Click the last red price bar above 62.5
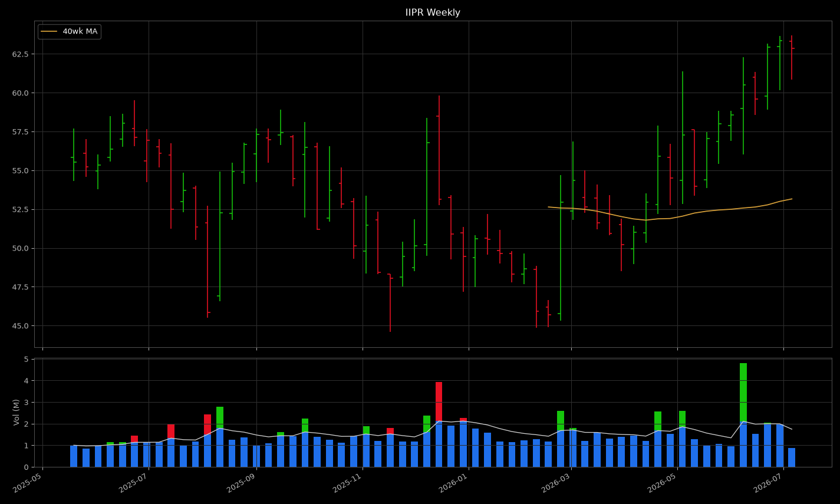Image resolution: width=840 pixels, height=504 pixels. point(792,57)
